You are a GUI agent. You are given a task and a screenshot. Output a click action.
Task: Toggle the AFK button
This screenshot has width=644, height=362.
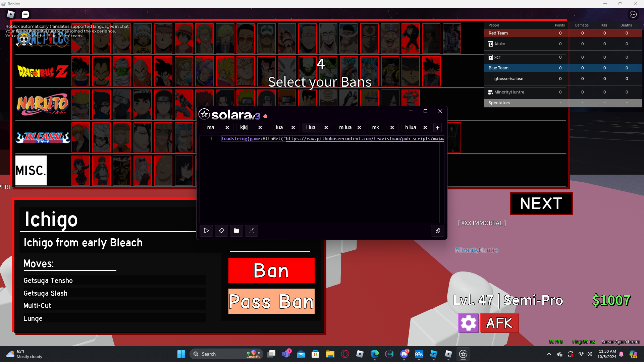[x=499, y=323]
